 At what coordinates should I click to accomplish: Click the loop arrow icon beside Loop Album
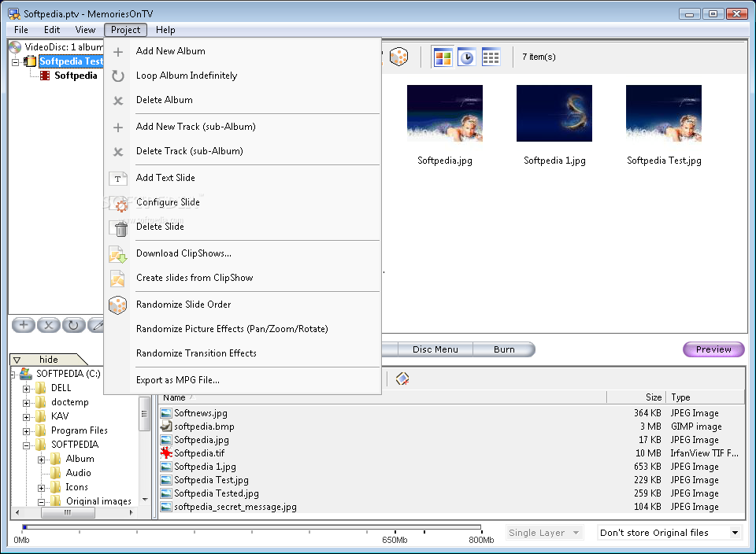[117, 76]
